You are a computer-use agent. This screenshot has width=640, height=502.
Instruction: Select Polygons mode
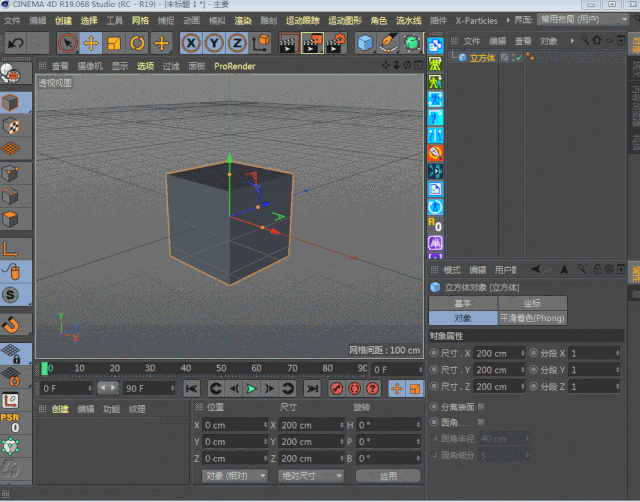tap(11, 219)
